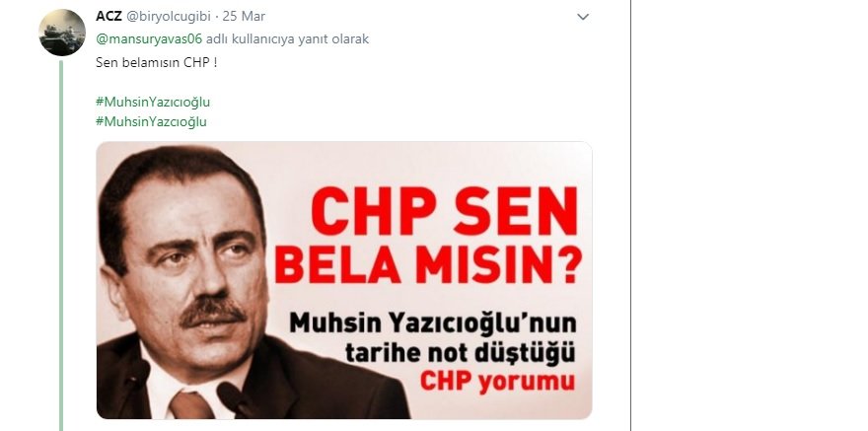
Task: Click the red 'CHP yorumu' caption
Action: point(497,382)
